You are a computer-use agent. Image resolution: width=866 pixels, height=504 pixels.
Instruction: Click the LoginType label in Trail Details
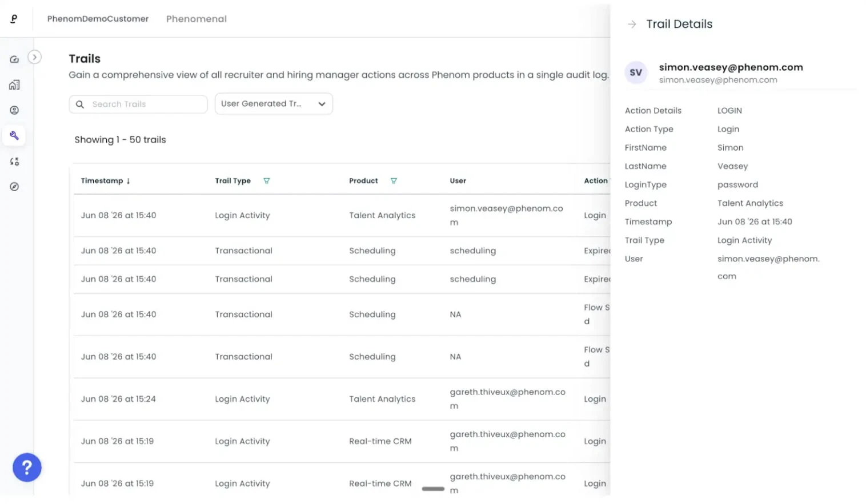[x=646, y=185]
